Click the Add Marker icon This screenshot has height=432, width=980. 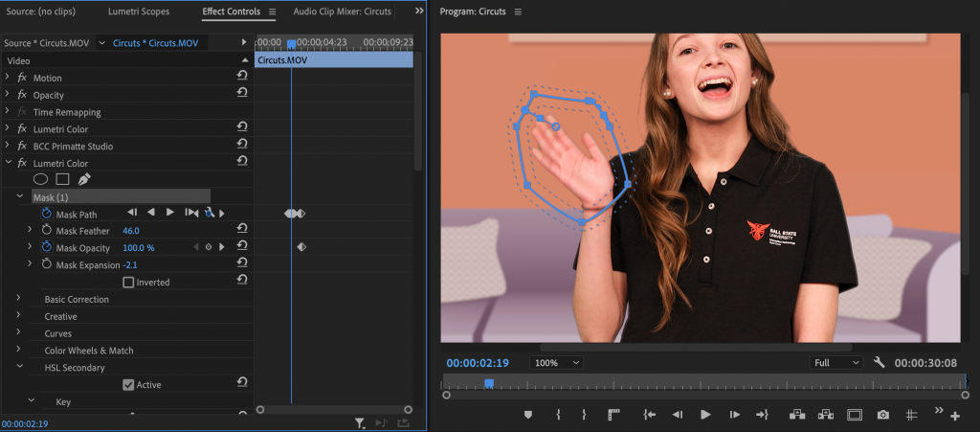(x=527, y=415)
